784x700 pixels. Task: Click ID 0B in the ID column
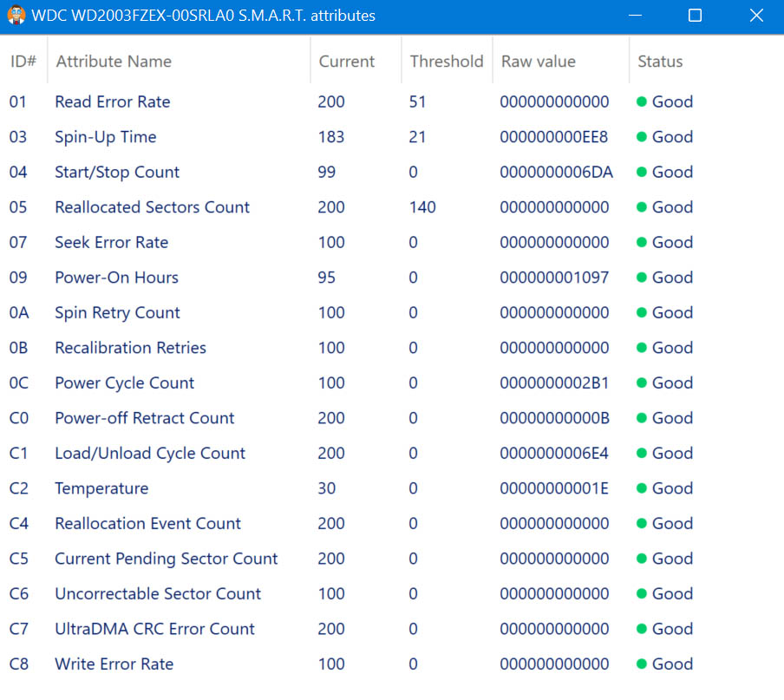(18, 348)
